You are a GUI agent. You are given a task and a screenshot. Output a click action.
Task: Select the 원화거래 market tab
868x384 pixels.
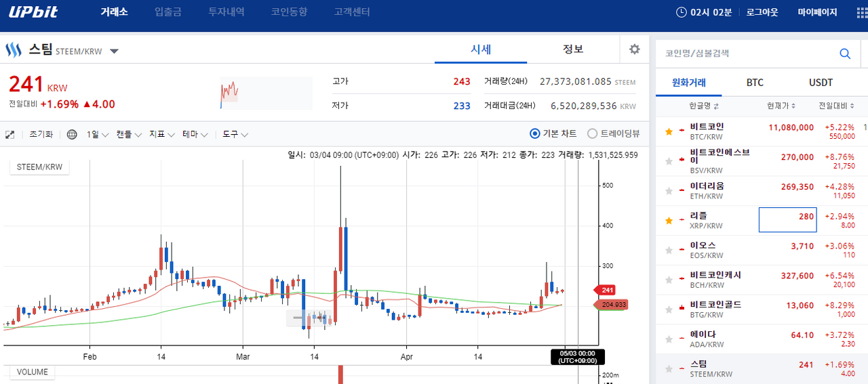(x=688, y=83)
